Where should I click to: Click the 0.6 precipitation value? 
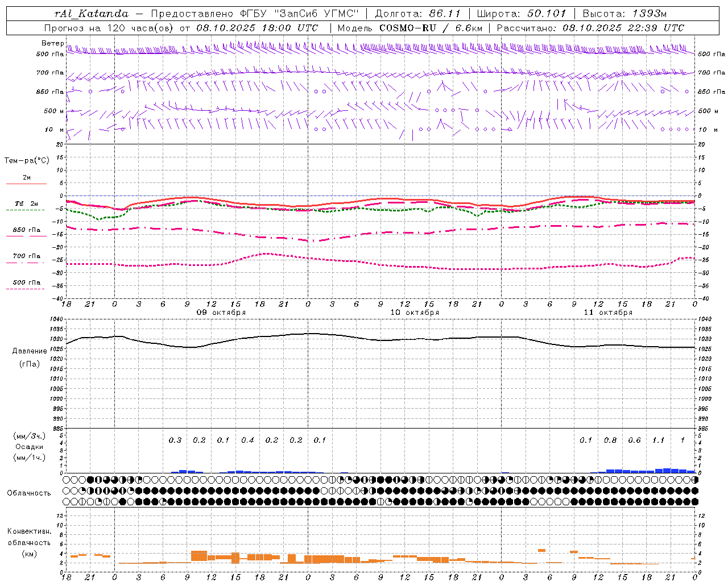(634, 440)
